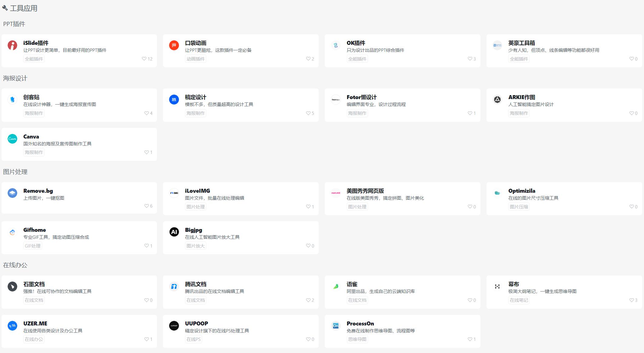Click the 思维导图 tag under ProcessOn
Image resolution: width=644 pixels, height=353 pixels.
pos(357,339)
